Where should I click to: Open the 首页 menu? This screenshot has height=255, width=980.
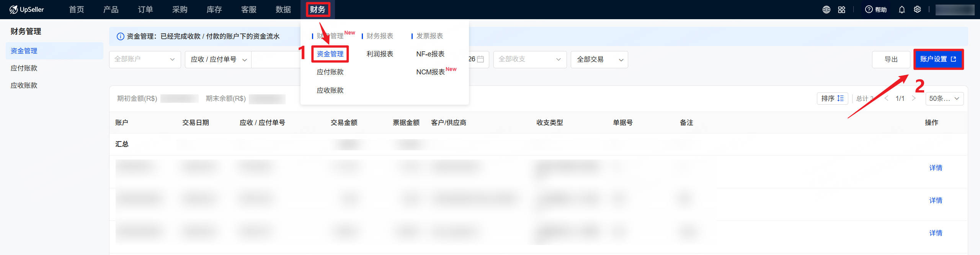[x=76, y=10]
